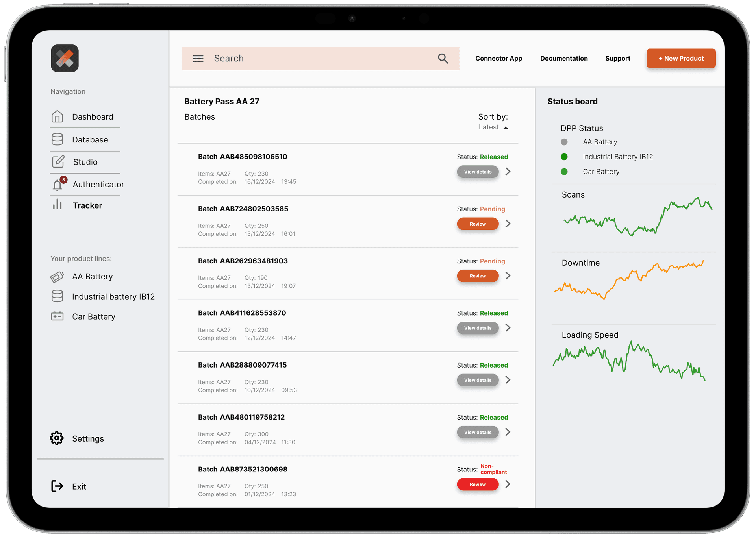
Task: Click the Batch AAB485098106510 title
Action: coord(243,157)
